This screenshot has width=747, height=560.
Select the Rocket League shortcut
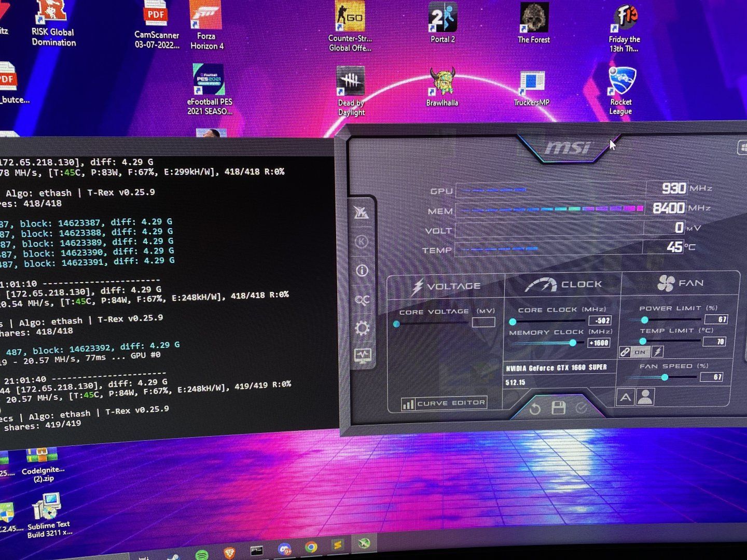click(621, 91)
